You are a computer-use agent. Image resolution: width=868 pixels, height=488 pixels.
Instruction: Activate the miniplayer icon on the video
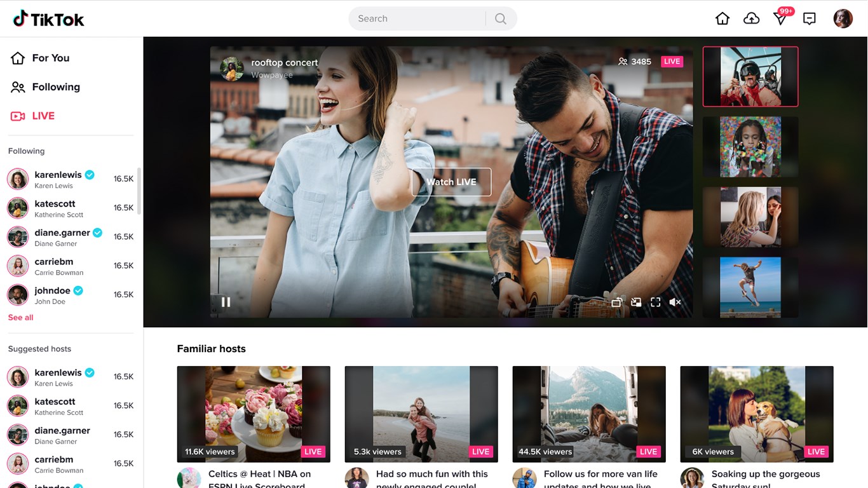[616, 302]
